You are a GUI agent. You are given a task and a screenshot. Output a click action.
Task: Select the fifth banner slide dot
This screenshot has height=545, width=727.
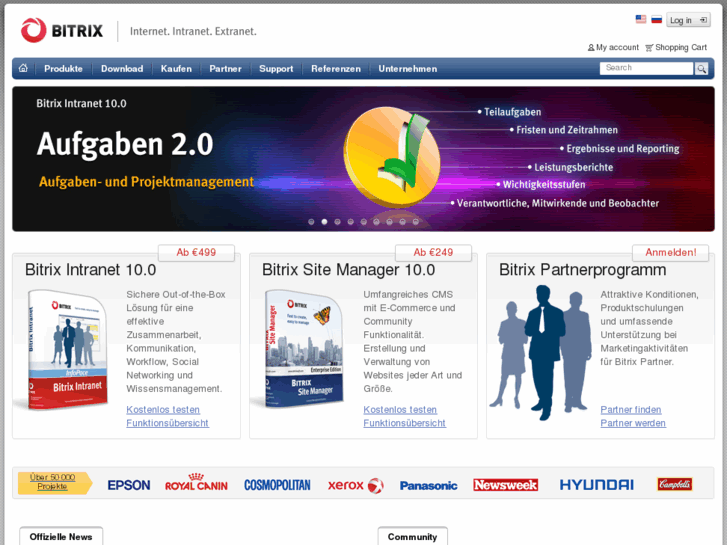click(364, 222)
